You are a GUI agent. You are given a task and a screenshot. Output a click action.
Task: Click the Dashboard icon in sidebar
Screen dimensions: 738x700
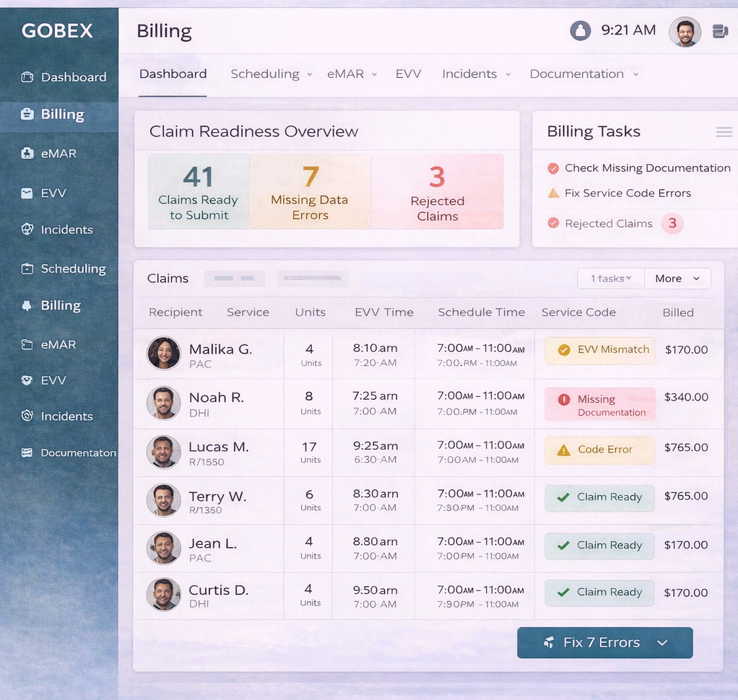point(27,77)
